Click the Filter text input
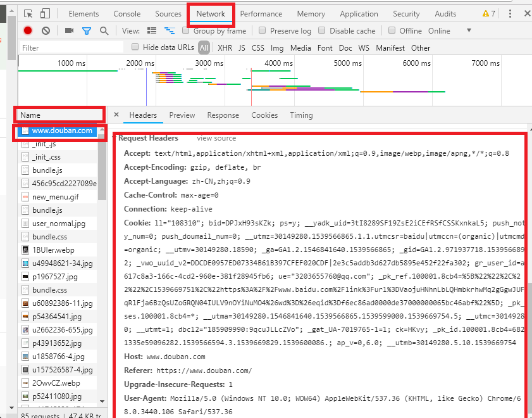The width and height of the screenshot is (532, 418). (x=71, y=47)
